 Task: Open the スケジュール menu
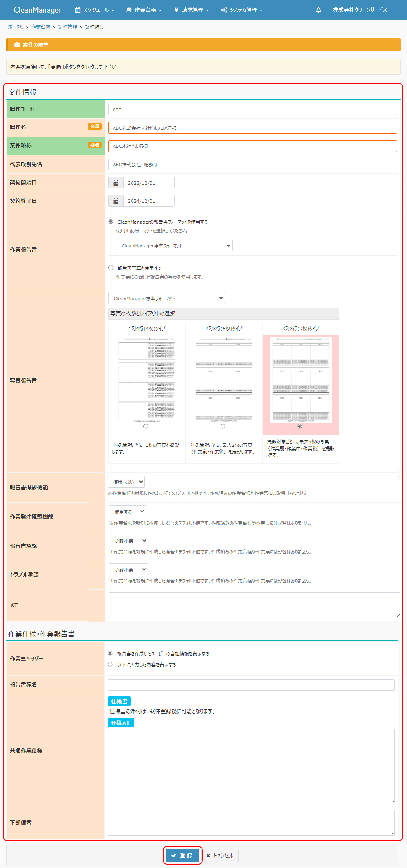tap(95, 10)
